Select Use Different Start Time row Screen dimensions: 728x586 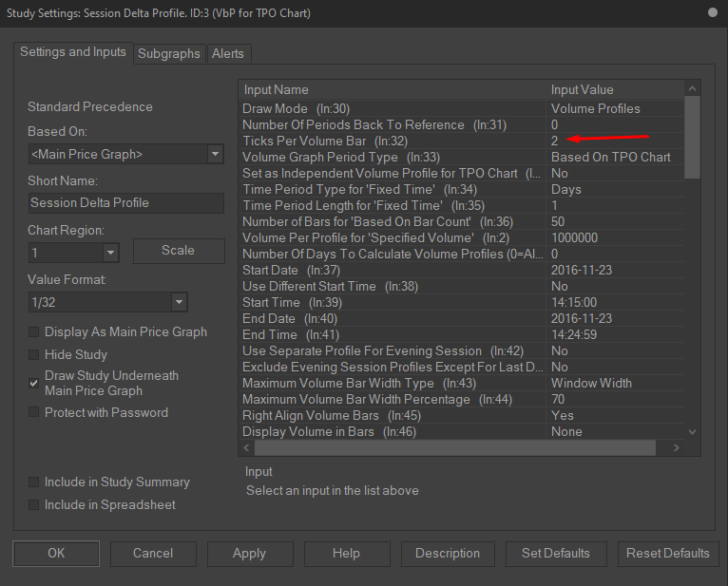pyautogui.click(x=462, y=286)
